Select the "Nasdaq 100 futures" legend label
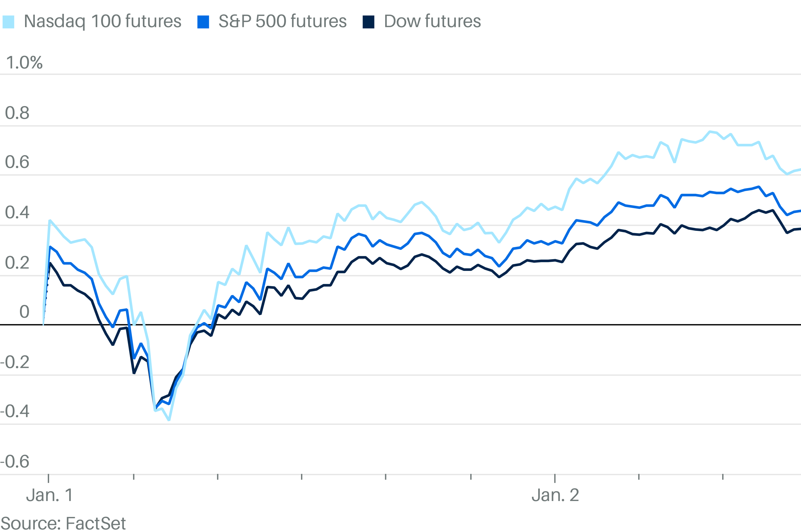This screenshot has width=801, height=532. click(103, 21)
